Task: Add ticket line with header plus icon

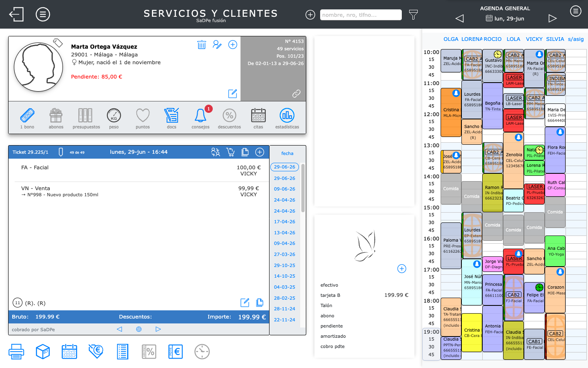Action: pyautogui.click(x=260, y=152)
